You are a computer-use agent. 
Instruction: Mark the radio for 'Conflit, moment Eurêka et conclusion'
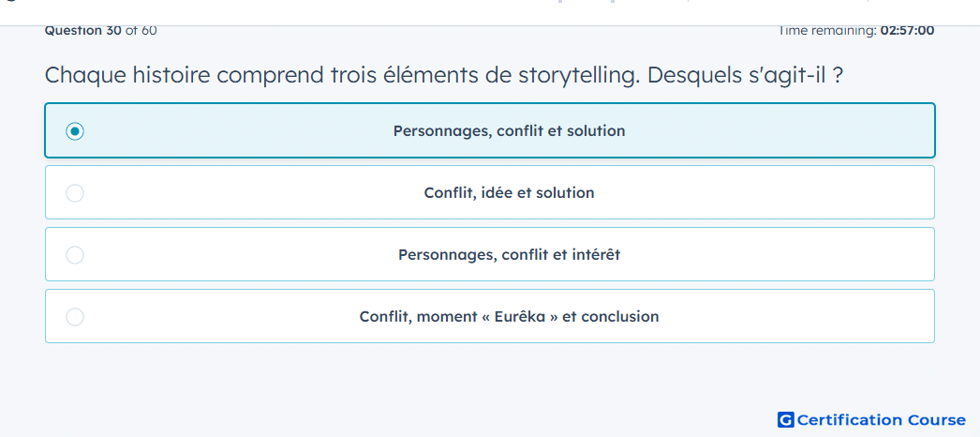point(75,317)
